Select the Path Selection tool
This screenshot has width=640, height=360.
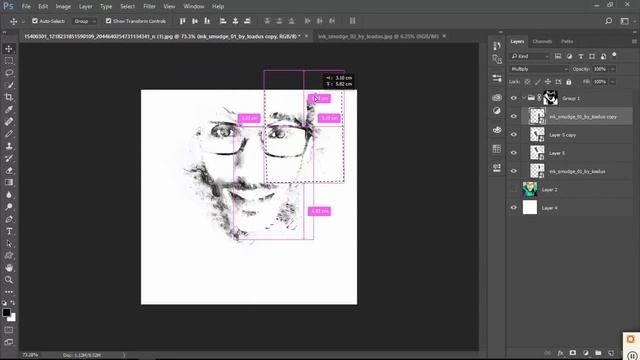(x=9, y=244)
